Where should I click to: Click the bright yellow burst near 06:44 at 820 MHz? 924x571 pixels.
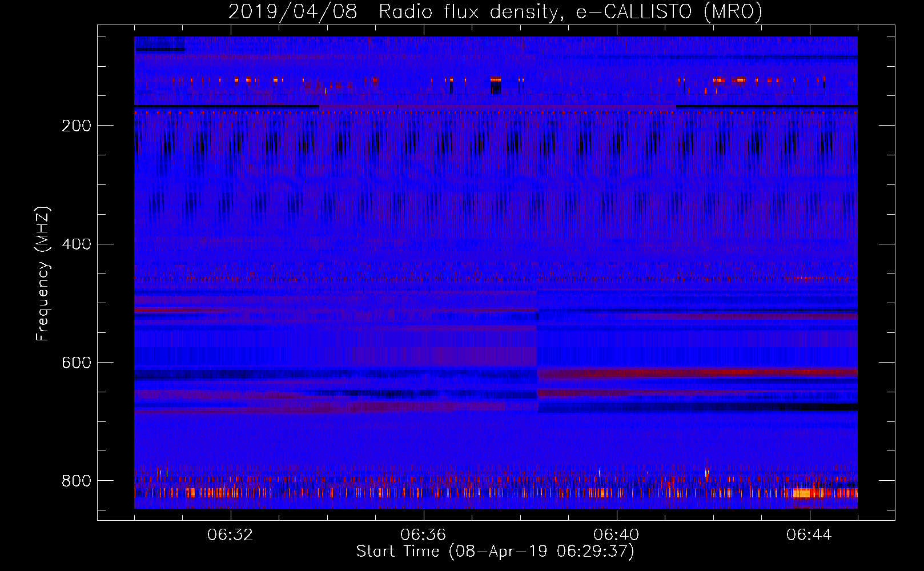(802, 493)
